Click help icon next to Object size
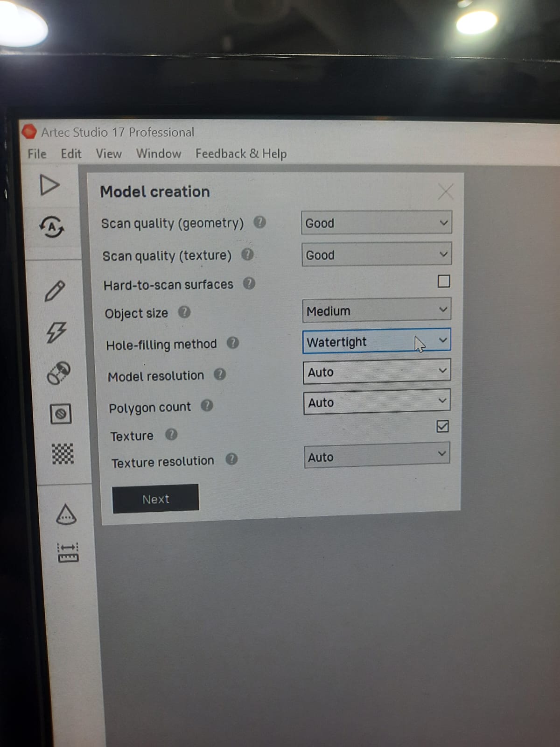 pyautogui.click(x=184, y=312)
